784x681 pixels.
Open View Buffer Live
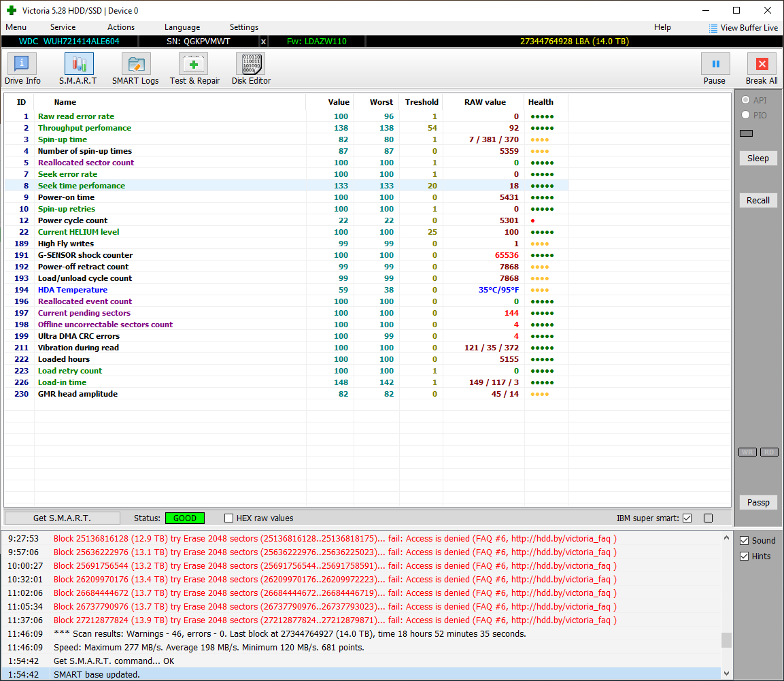pos(743,28)
